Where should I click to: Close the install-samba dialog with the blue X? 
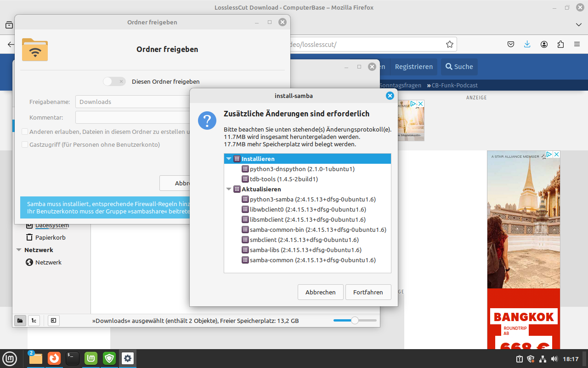tap(390, 96)
